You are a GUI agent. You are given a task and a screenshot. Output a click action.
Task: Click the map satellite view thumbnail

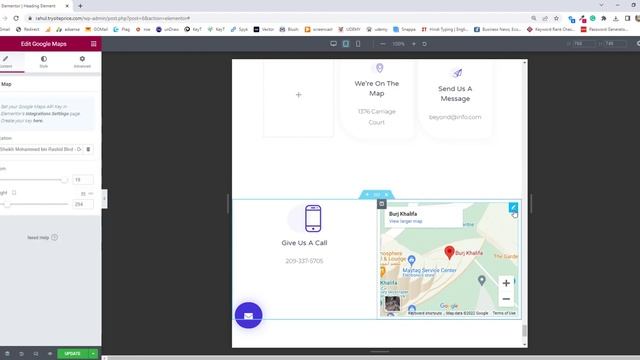tap(392, 304)
